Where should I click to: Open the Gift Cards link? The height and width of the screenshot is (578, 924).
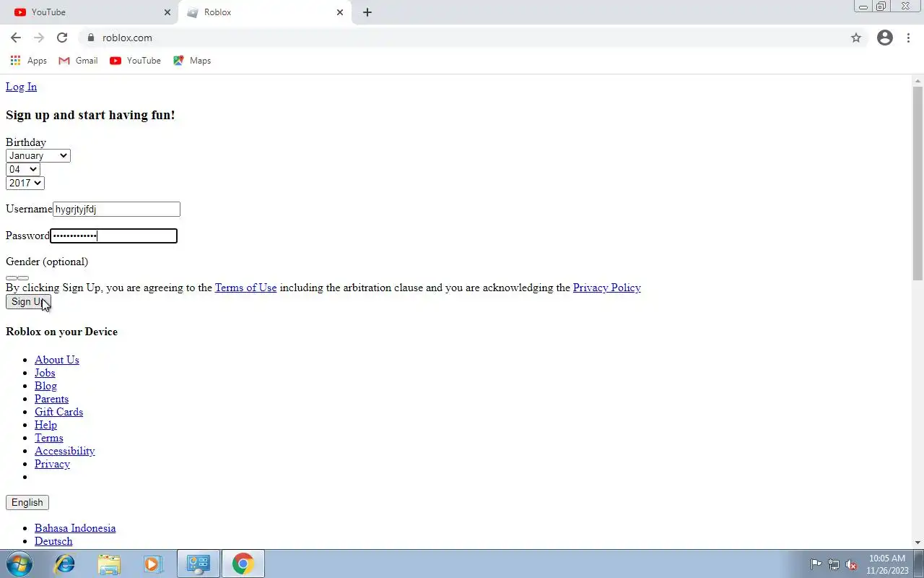tap(58, 412)
